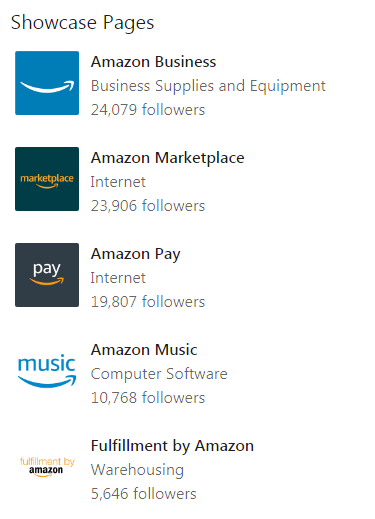This screenshot has height=519, width=375.
Task: Click Internet label under Amazon Marketplace
Action: pyautogui.click(x=118, y=182)
